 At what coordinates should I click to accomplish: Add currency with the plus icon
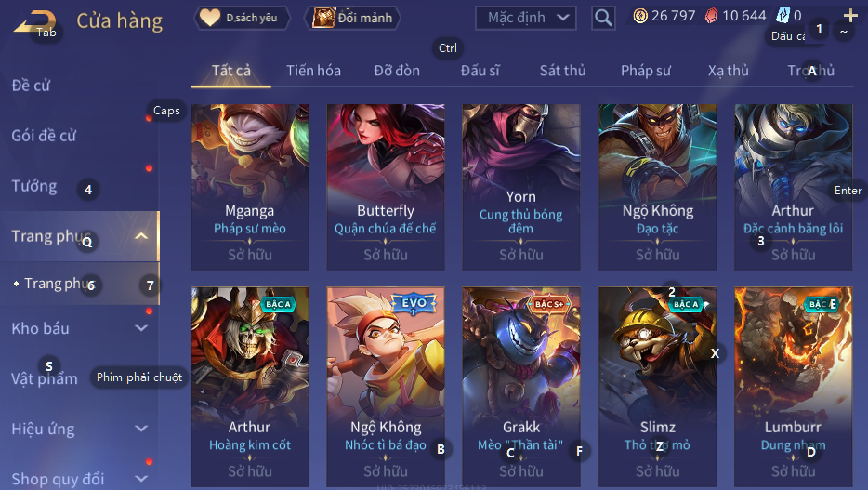pyautogui.click(x=851, y=16)
